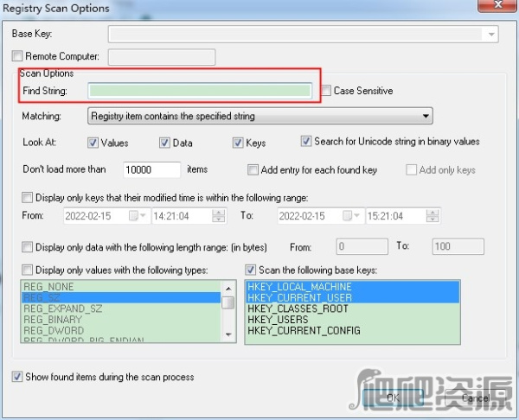Select REG_SZ in the types list
The image size is (519, 420).
(121, 297)
